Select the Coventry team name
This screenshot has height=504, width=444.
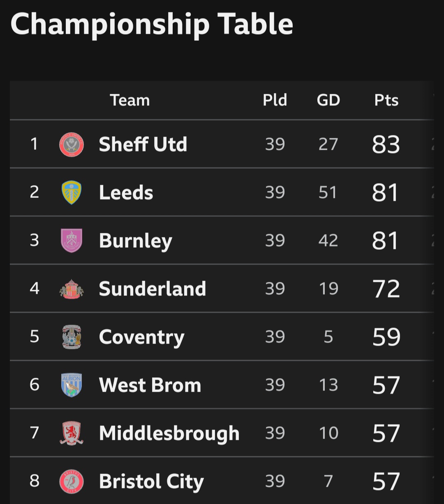tap(142, 338)
